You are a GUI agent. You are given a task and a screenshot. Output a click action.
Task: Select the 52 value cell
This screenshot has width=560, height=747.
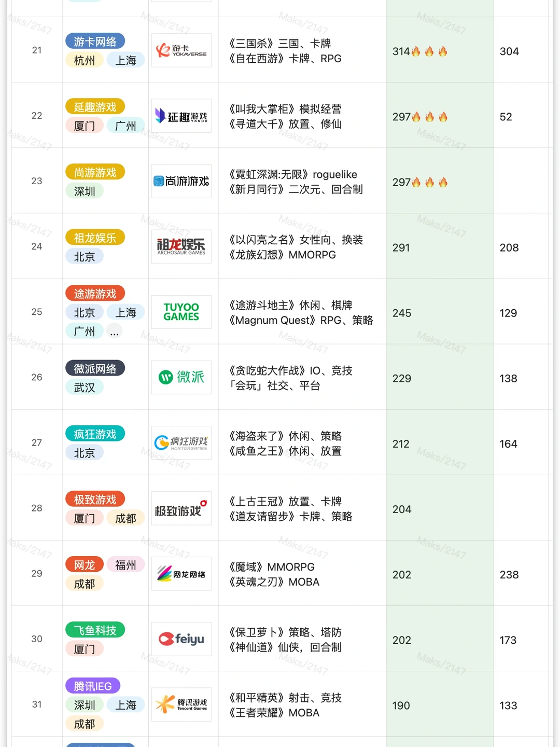coord(521,115)
